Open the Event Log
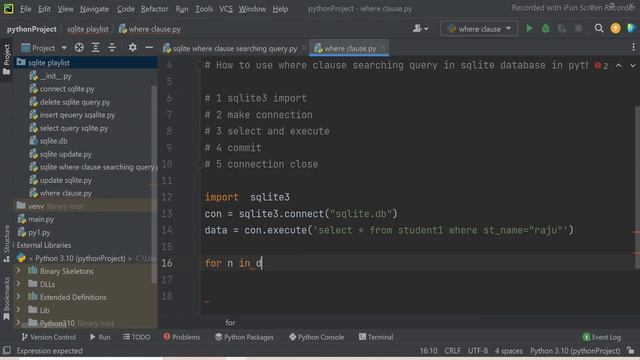Image resolution: width=640 pixels, height=360 pixels. click(x=602, y=337)
